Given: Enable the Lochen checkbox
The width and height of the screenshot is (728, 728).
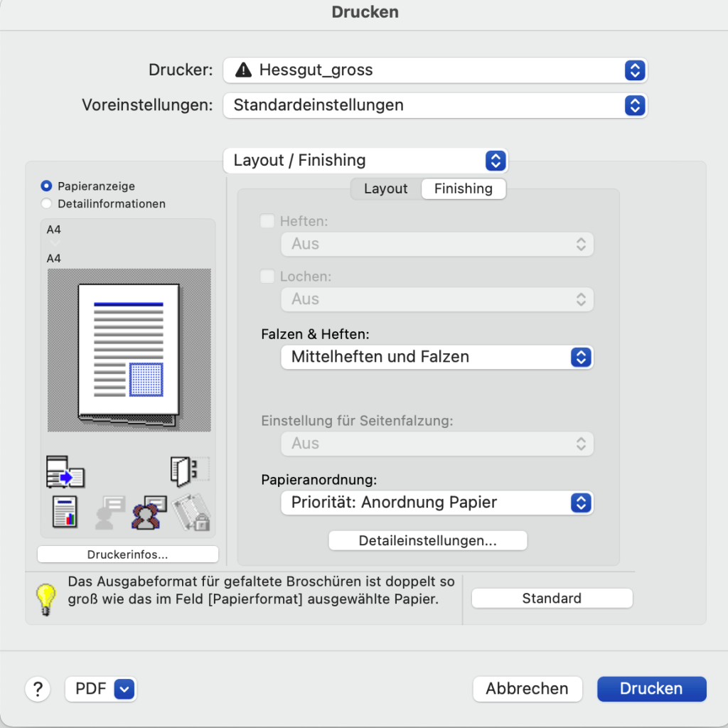Looking at the screenshot, I should pyautogui.click(x=268, y=277).
